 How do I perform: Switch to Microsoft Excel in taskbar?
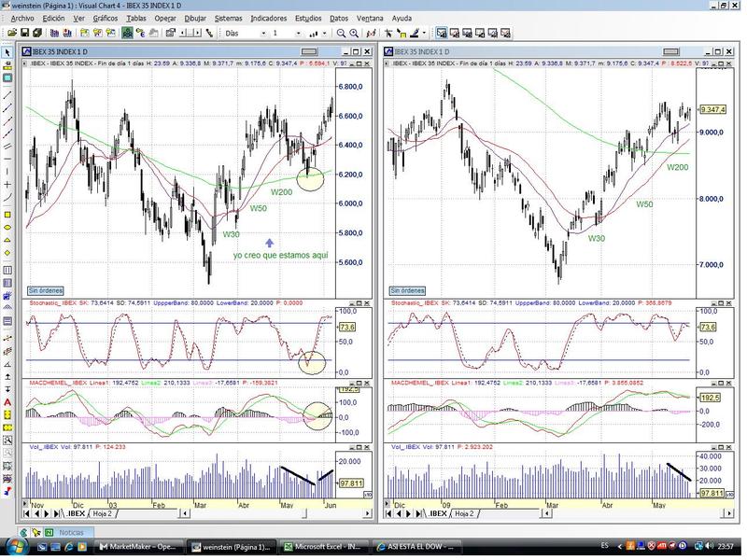point(324,546)
